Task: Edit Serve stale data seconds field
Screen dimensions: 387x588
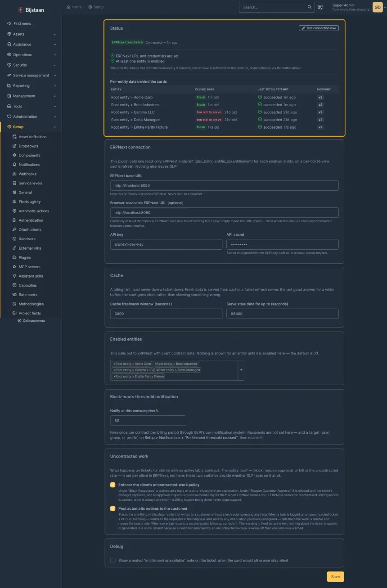Action: pyautogui.click(x=282, y=314)
